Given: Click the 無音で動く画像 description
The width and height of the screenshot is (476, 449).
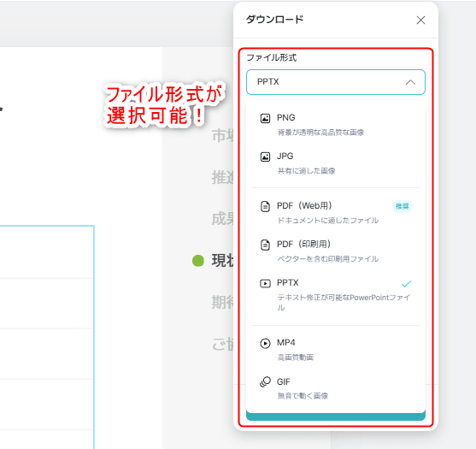Looking at the screenshot, I should [303, 396].
